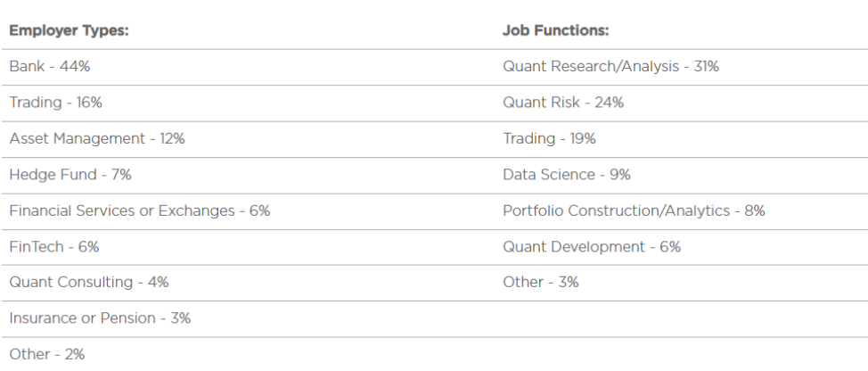
Task: Click Other - 3% job function
Action: click(x=540, y=283)
